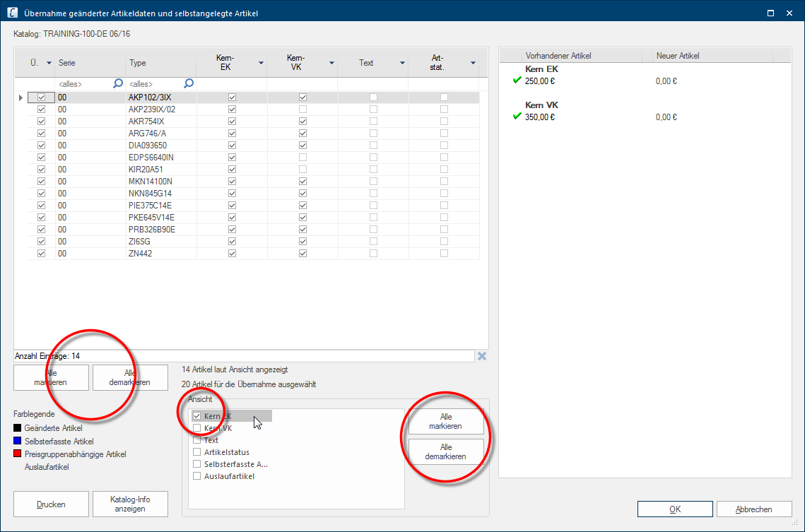Click green checkmark next to Kern VK price

tap(517, 117)
